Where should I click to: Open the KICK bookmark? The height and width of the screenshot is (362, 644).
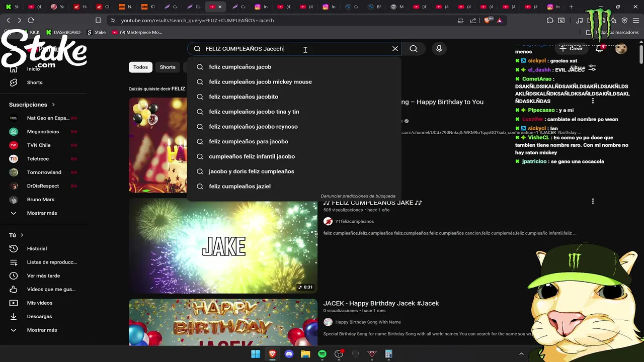(30, 32)
